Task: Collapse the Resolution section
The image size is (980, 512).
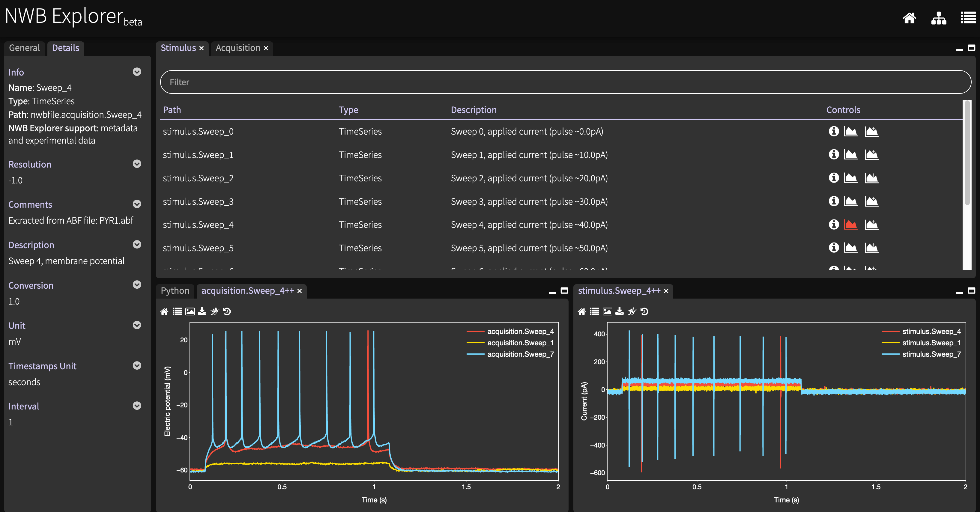Action: click(x=137, y=164)
